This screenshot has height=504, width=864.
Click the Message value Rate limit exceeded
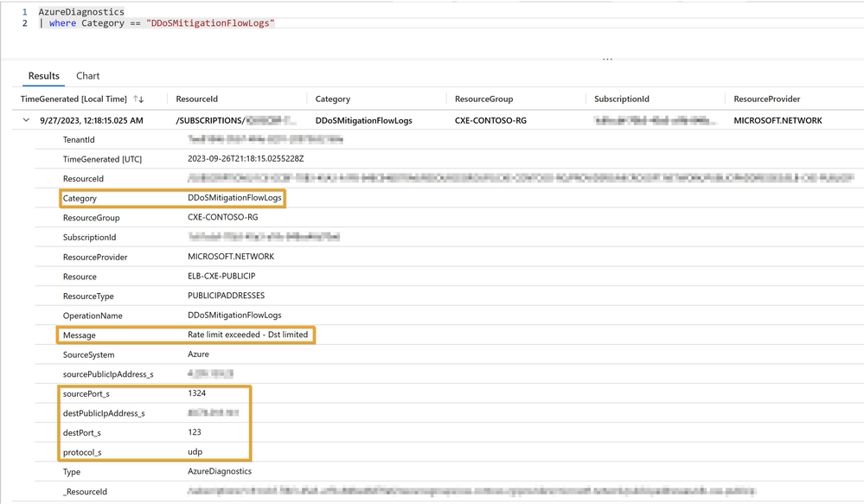[248, 335]
